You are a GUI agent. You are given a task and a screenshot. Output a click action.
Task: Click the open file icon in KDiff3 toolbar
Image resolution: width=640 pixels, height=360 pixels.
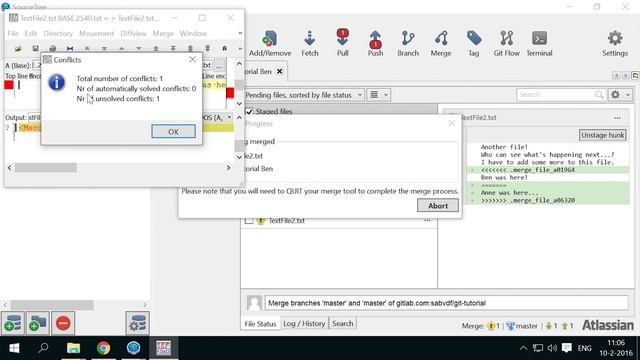coord(18,49)
